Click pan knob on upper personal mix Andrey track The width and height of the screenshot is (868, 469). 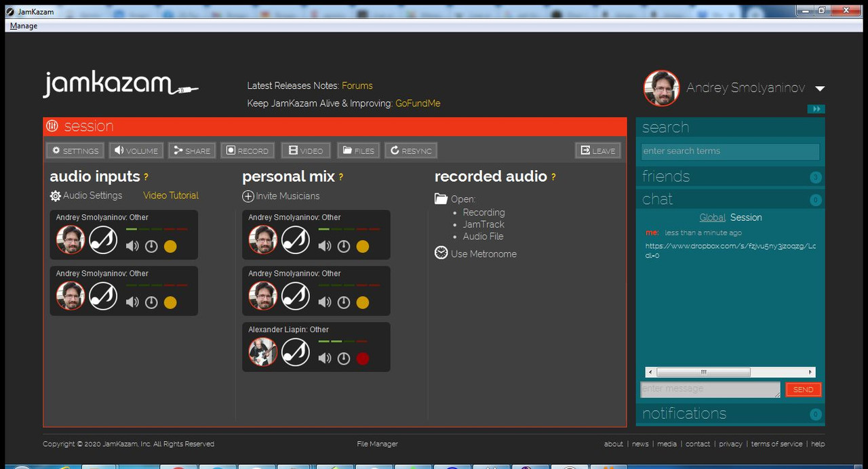pyautogui.click(x=344, y=246)
